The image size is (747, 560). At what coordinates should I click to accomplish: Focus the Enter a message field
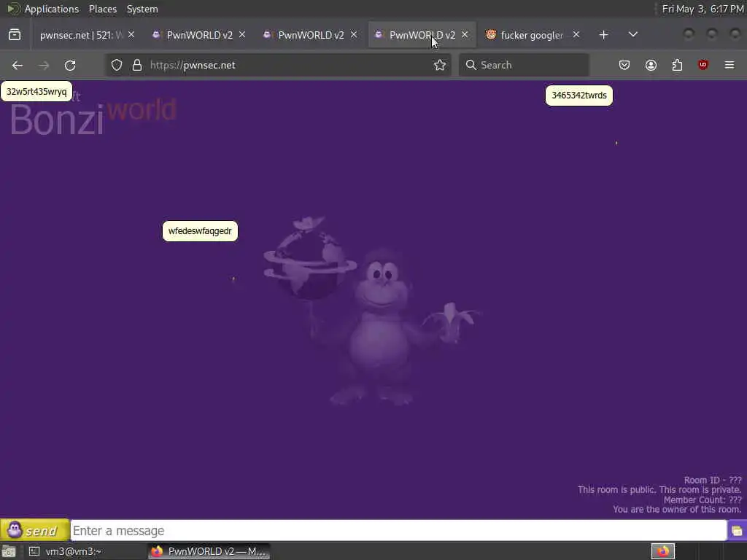(398, 531)
